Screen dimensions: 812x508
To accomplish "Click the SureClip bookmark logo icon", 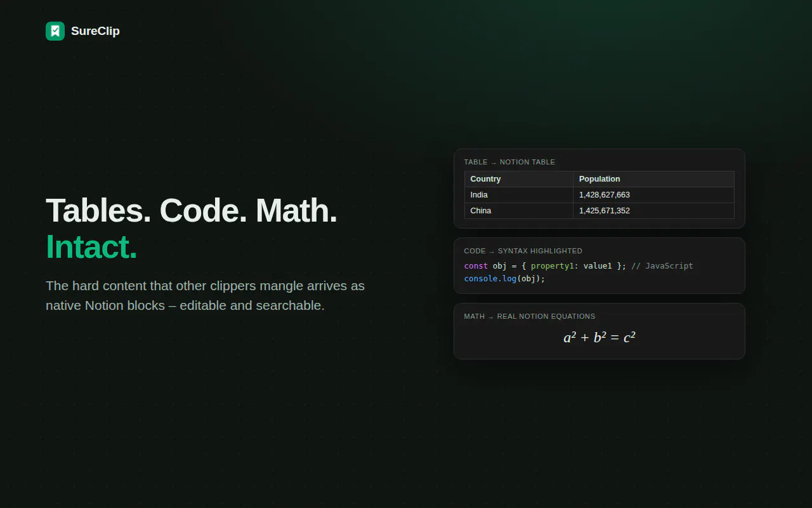I will (55, 31).
